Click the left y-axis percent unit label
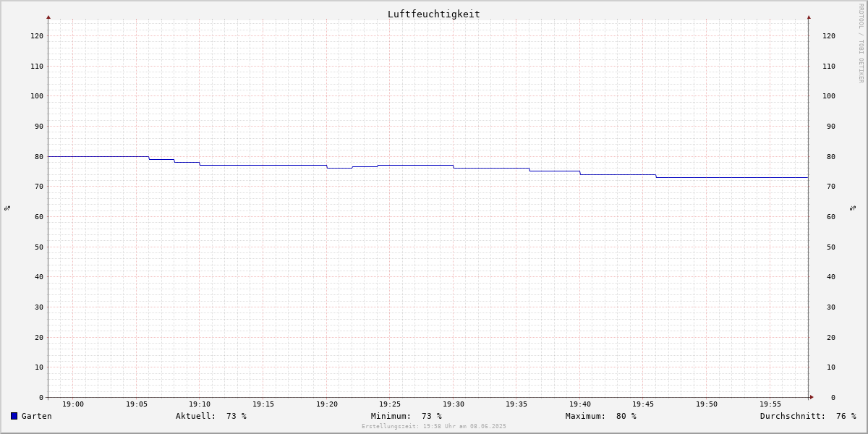 (x=7, y=208)
